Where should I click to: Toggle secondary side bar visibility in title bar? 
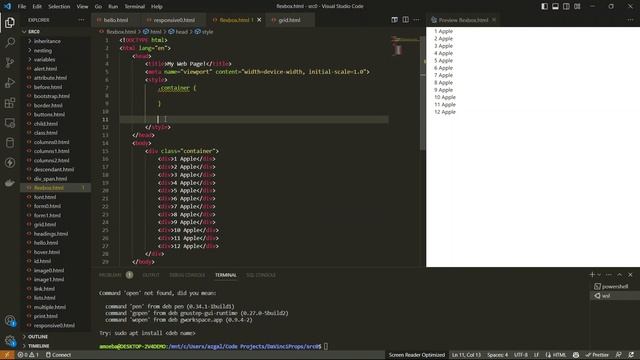click(x=566, y=6)
